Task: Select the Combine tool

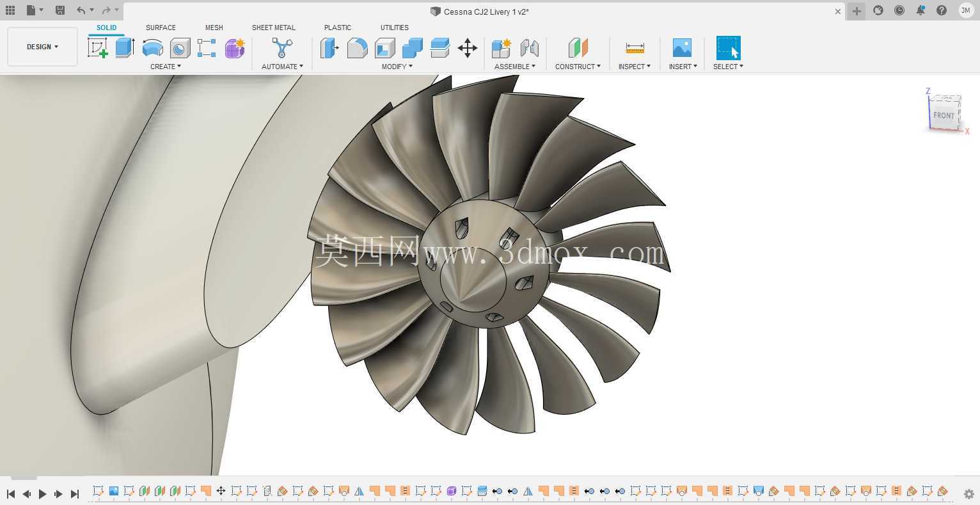Action: [413, 48]
